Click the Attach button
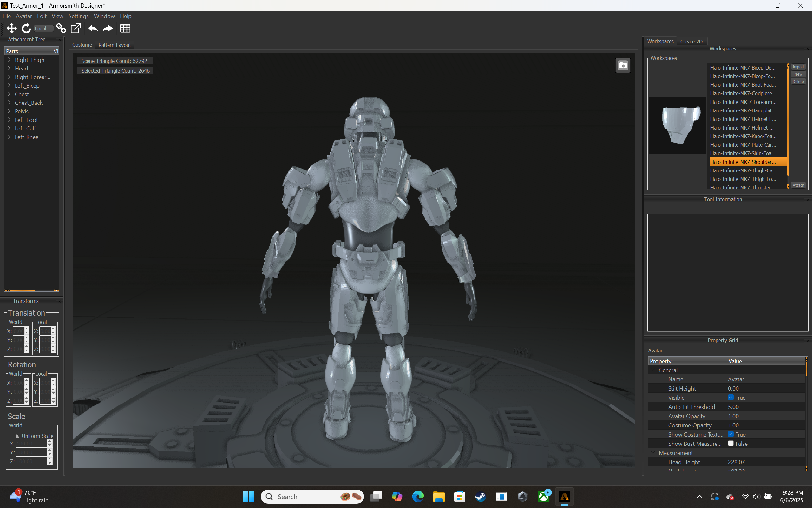Viewport: 812px width, 508px height. pyautogui.click(x=798, y=185)
